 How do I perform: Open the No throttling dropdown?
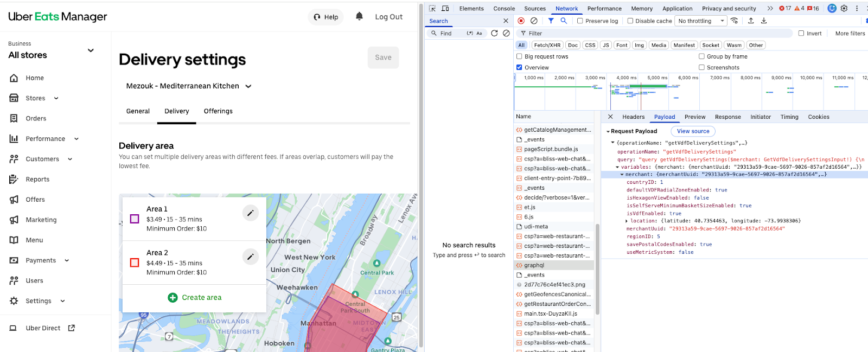click(701, 21)
